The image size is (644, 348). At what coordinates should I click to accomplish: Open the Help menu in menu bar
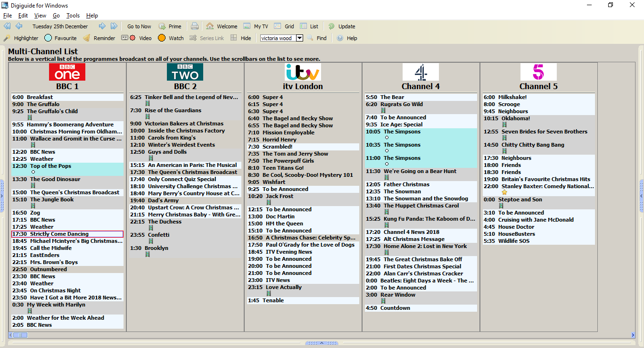click(x=92, y=16)
